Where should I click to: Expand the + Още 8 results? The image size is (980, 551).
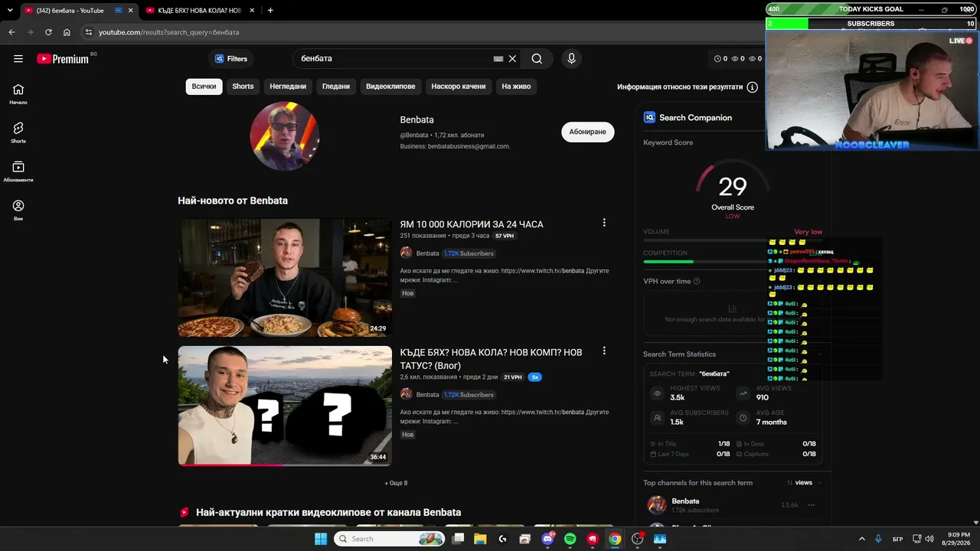[x=396, y=483]
